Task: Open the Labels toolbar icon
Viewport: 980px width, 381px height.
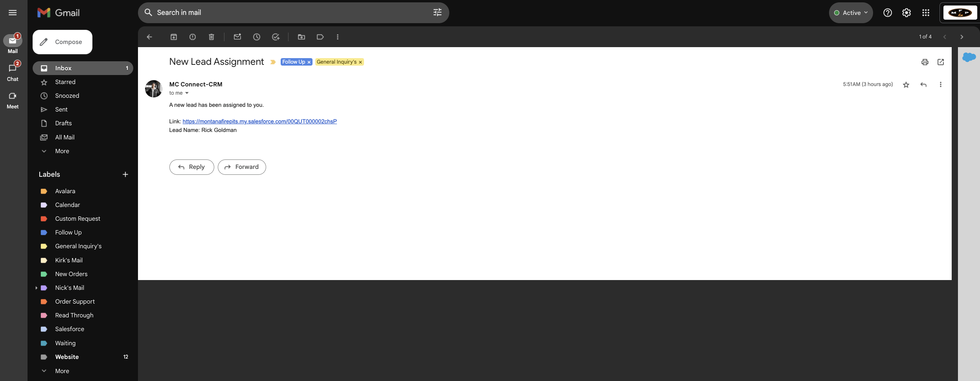Action: click(320, 37)
